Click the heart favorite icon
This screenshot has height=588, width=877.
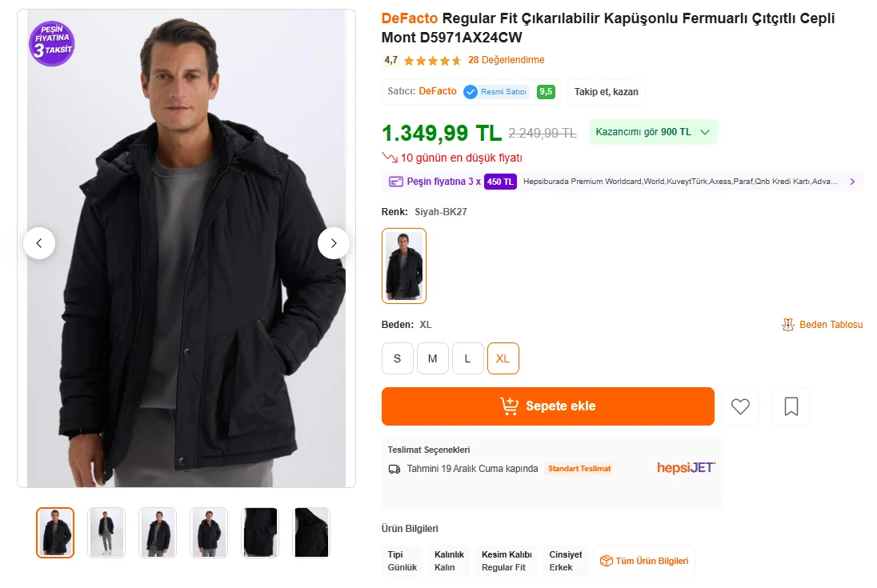tap(740, 406)
